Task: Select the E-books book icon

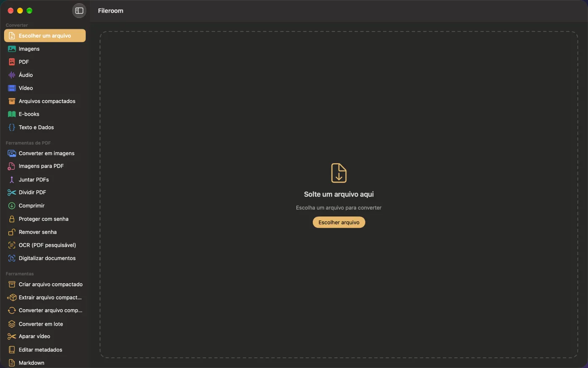Action: (x=12, y=114)
